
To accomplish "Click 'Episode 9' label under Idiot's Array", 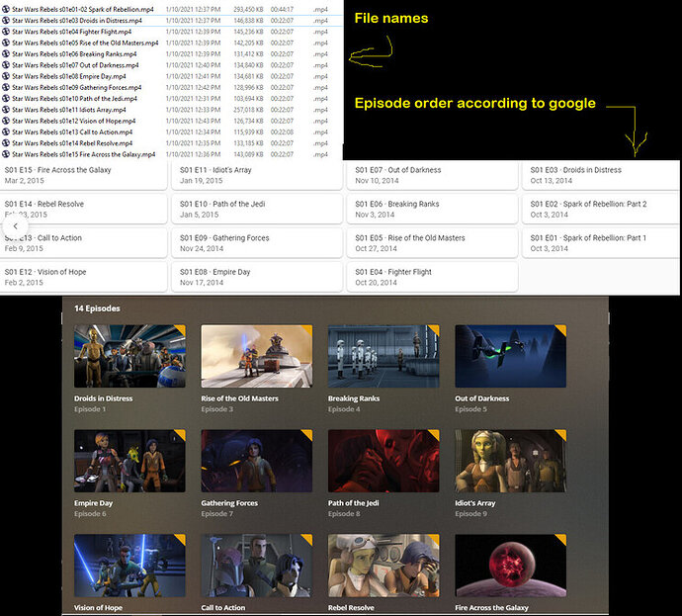I will (x=470, y=514).
